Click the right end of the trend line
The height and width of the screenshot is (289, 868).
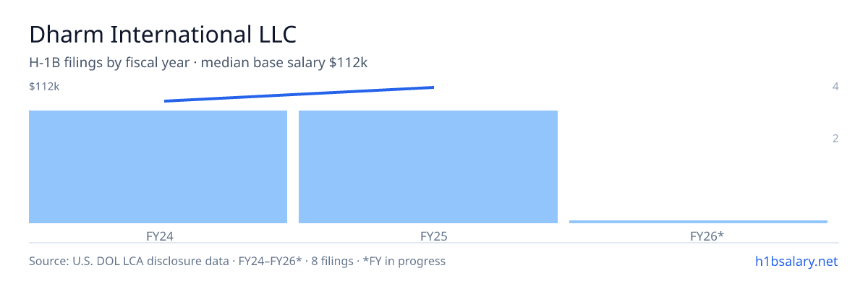[433, 87]
